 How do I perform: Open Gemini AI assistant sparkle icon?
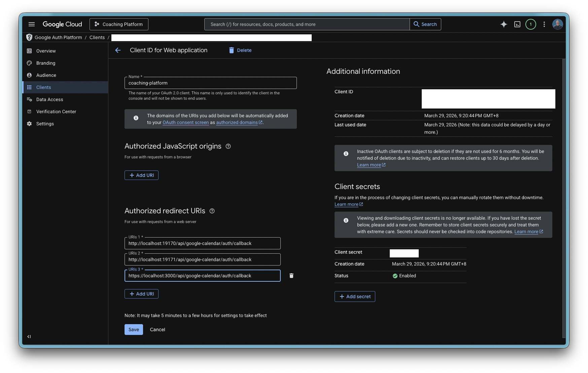[x=504, y=24]
